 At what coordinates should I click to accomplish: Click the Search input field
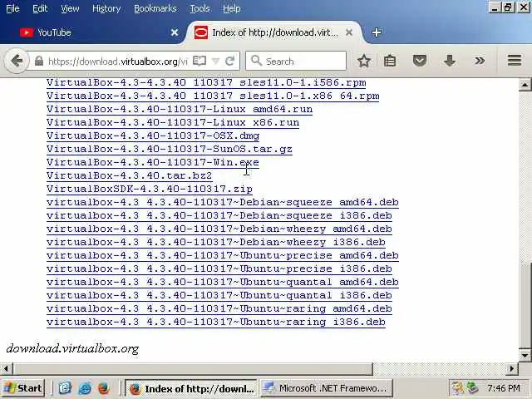pos(296,61)
